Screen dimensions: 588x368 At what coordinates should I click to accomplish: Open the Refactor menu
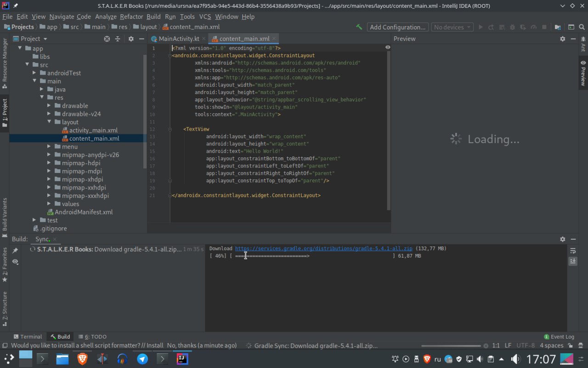point(131,17)
